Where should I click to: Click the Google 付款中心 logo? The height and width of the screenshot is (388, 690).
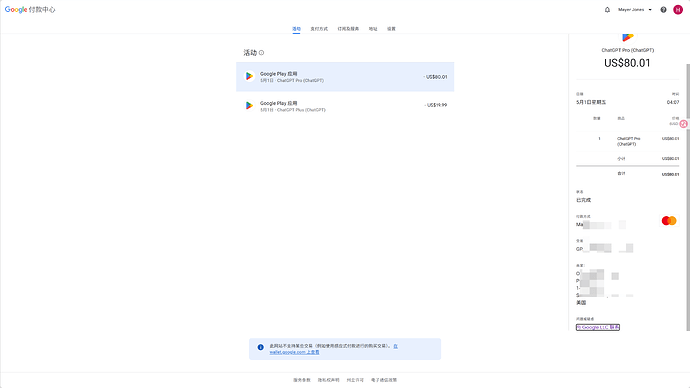[30, 10]
